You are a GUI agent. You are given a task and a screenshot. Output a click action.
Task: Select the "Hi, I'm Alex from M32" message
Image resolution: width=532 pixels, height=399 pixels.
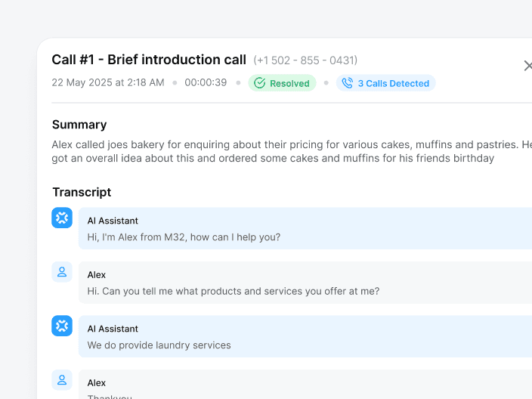click(184, 237)
